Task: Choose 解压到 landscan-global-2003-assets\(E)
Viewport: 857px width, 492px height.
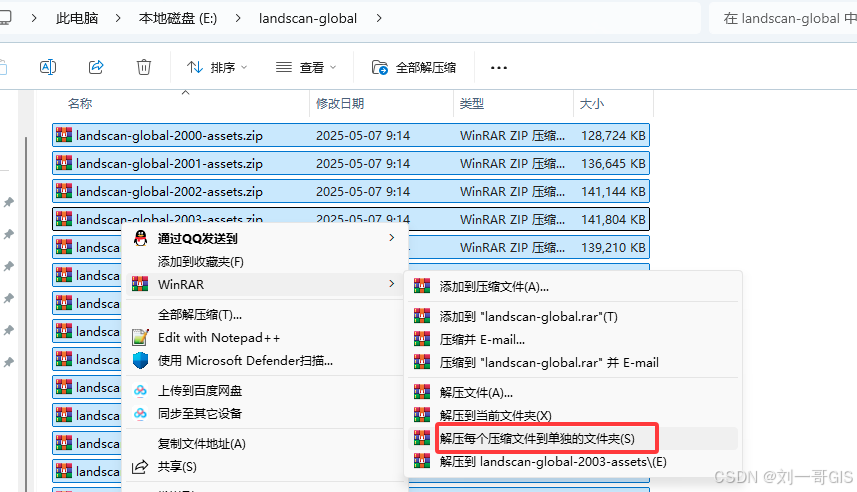Action: click(x=573, y=461)
